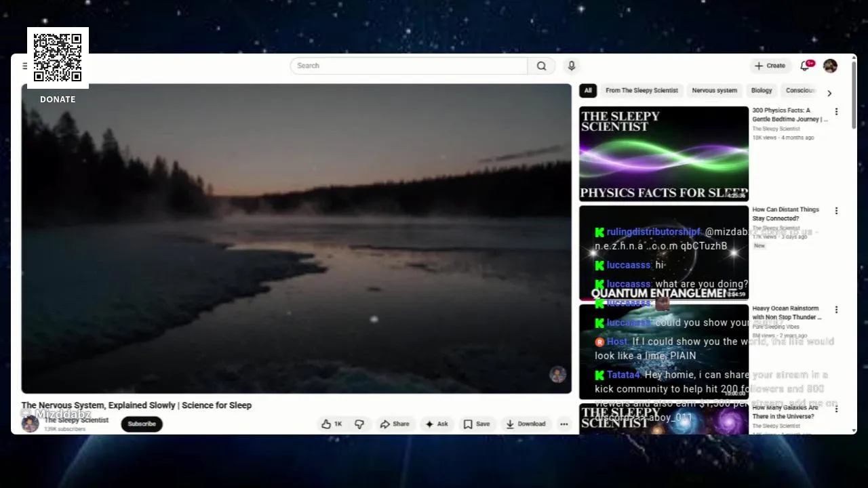Select the Biology chip

click(x=762, y=90)
